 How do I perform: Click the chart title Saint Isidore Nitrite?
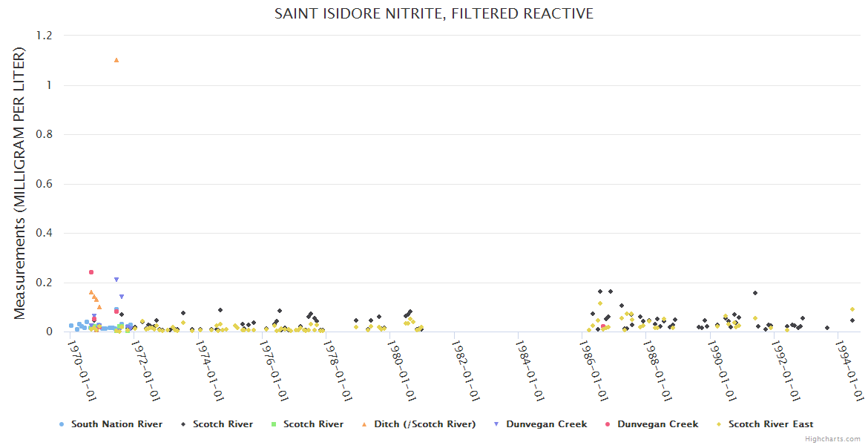(434, 13)
